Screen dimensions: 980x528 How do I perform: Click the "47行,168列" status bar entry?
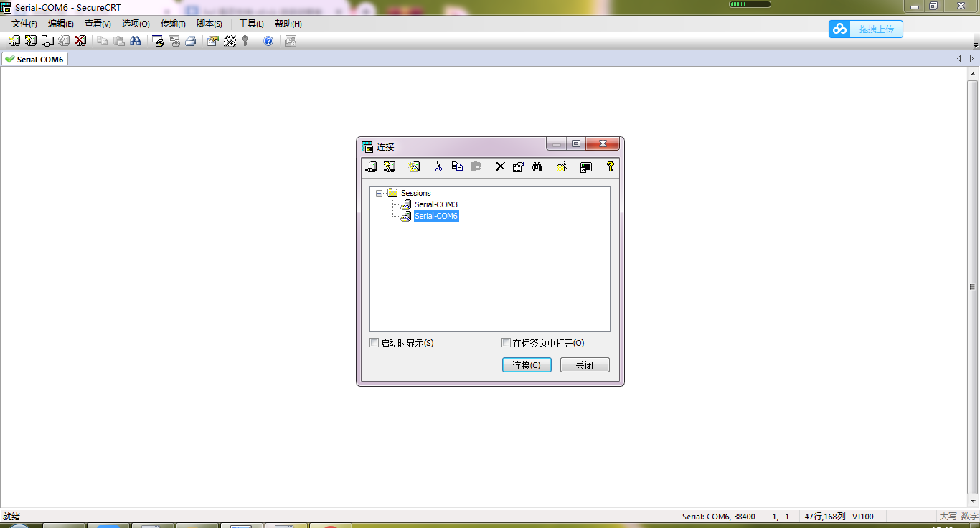[x=825, y=517]
